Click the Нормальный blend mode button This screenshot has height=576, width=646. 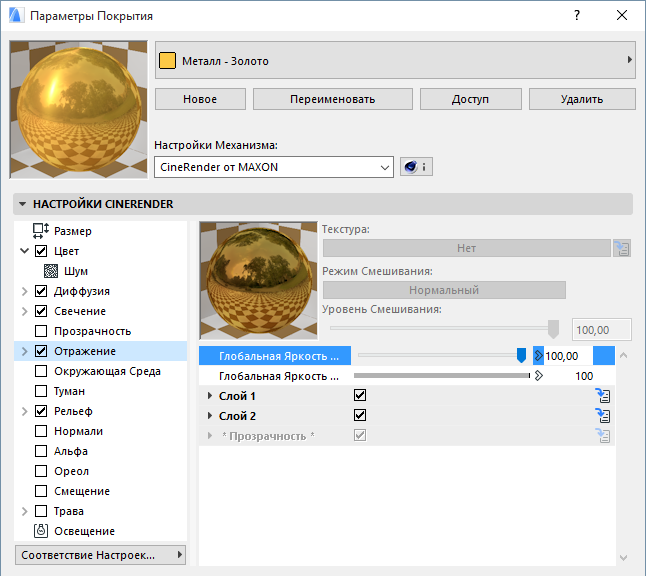click(444, 290)
